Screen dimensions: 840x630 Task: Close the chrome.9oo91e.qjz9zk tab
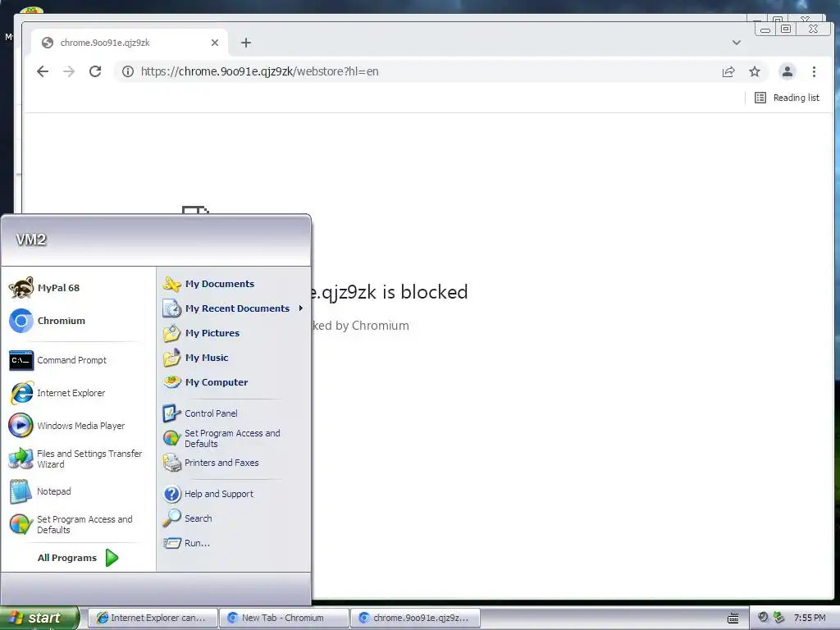click(215, 43)
